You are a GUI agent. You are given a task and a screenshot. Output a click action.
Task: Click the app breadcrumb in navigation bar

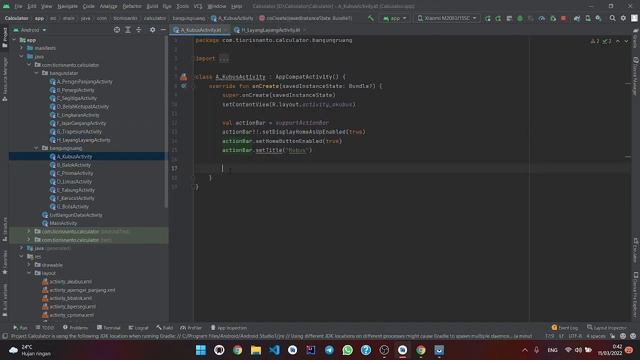pos(39,18)
